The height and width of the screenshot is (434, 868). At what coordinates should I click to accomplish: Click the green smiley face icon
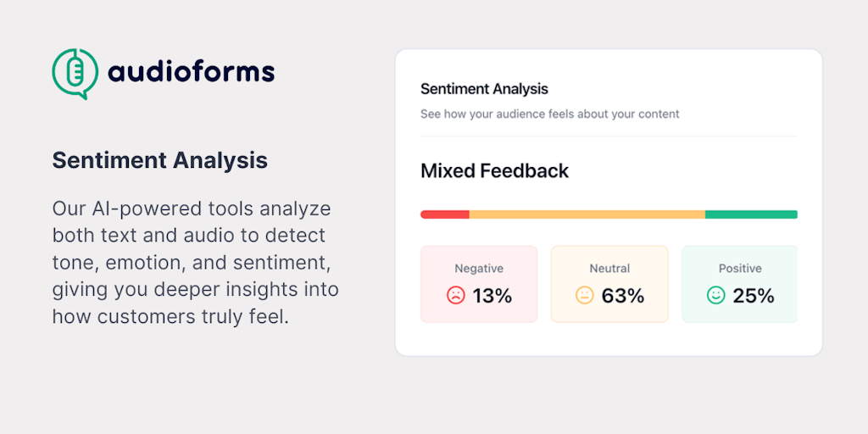pyautogui.click(x=715, y=295)
